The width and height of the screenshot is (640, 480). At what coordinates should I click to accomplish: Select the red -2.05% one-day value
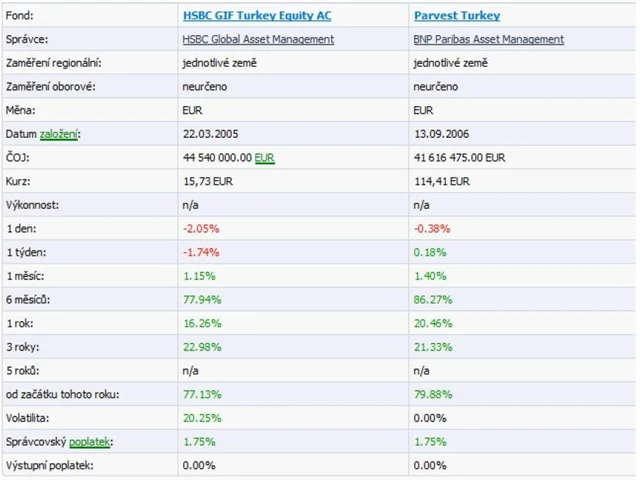[201, 228]
